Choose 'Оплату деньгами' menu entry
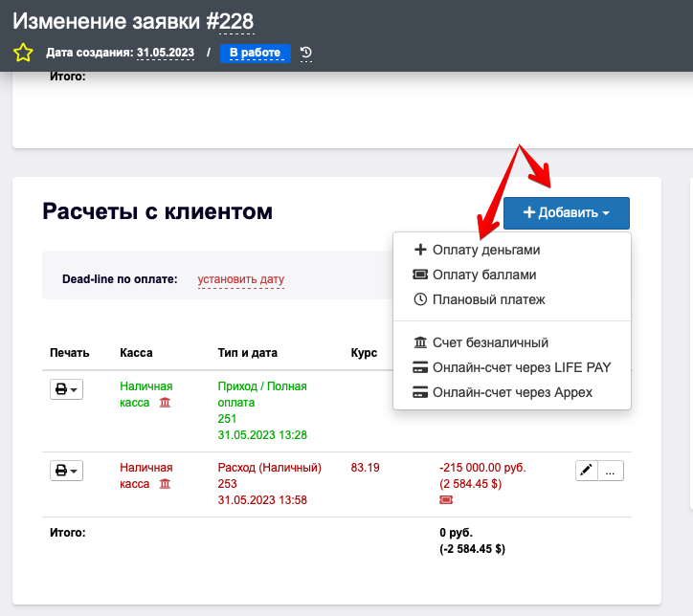The height and width of the screenshot is (616, 693). [512, 250]
